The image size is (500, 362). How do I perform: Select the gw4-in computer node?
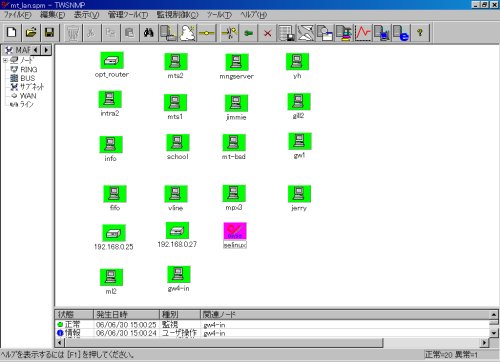point(179,274)
